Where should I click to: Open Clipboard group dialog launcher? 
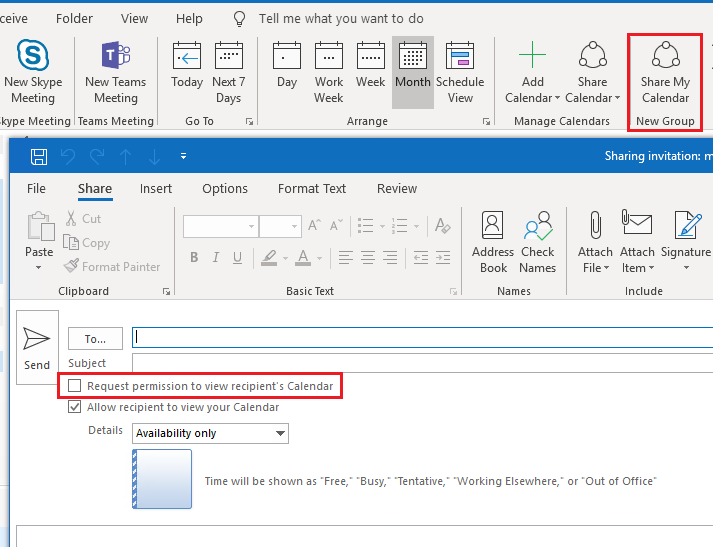pyautogui.click(x=166, y=291)
